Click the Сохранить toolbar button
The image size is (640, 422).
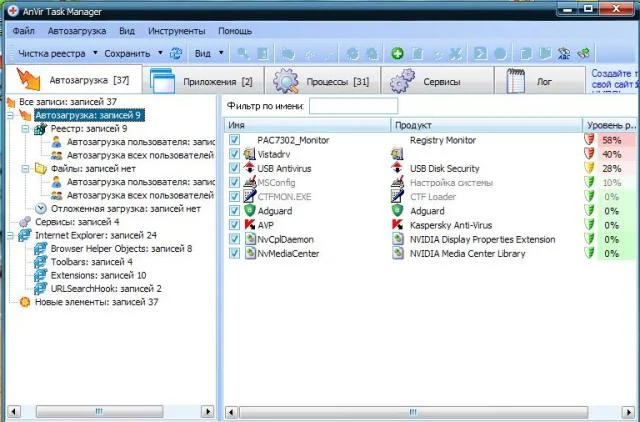tap(127, 53)
